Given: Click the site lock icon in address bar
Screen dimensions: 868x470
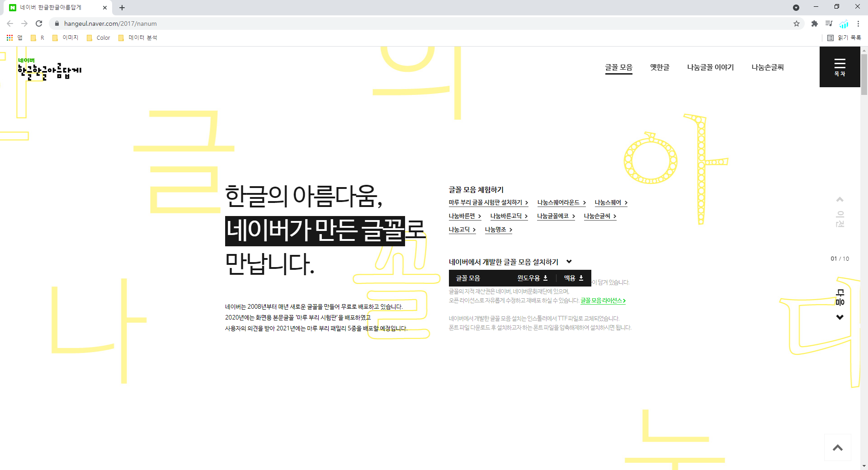Looking at the screenshot, I should (57, 23).
